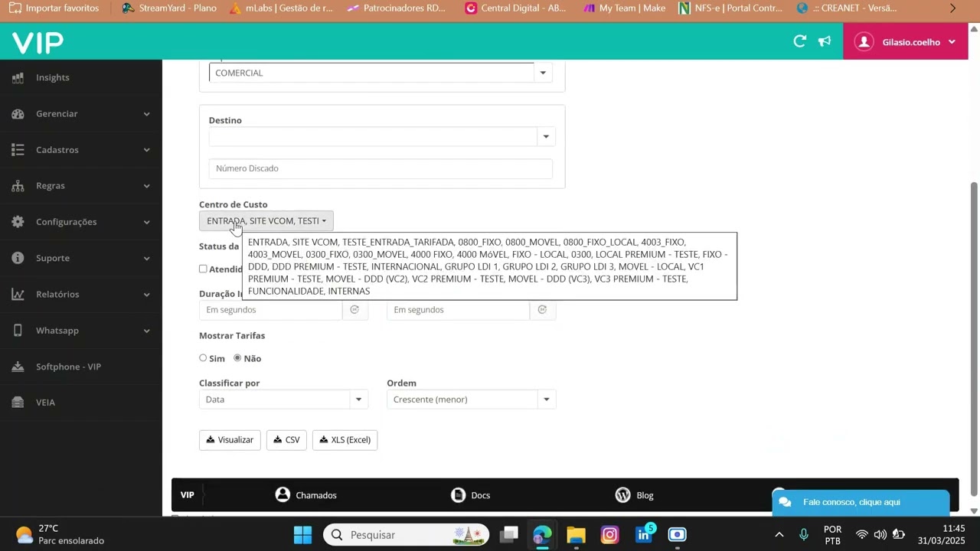This screenshot has height=551, width=980.
Task: Click the page vertical scrollbar
Action: pyautogui.click(x=974, y=339)
